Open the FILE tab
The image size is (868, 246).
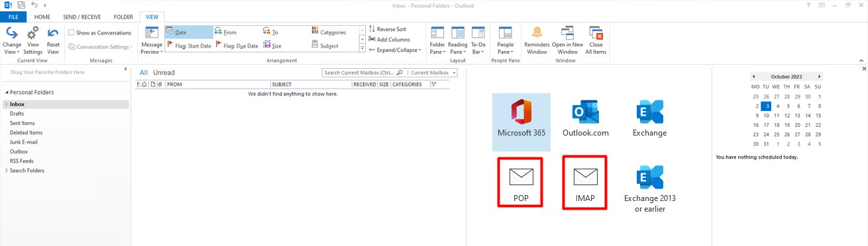(13, 17)
